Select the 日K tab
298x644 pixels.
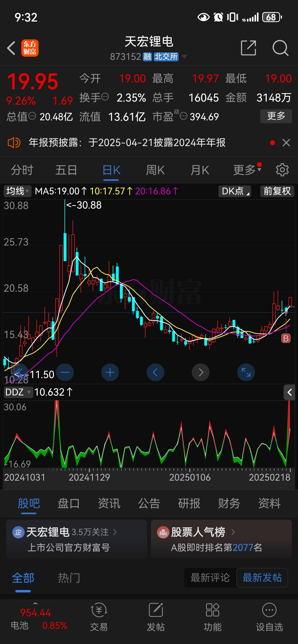pos(111,170)
